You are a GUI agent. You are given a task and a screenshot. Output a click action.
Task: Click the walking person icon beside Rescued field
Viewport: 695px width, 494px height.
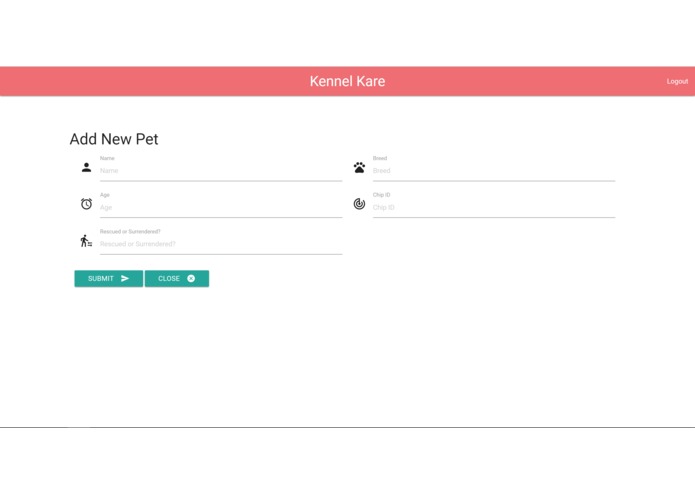coord(86,241)
